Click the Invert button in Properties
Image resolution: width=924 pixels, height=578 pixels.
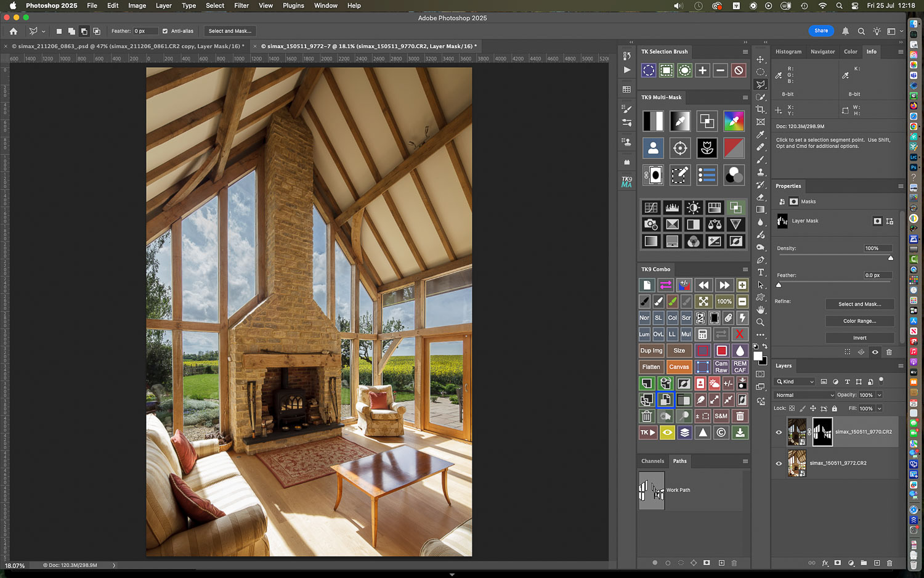pos(860,338)
